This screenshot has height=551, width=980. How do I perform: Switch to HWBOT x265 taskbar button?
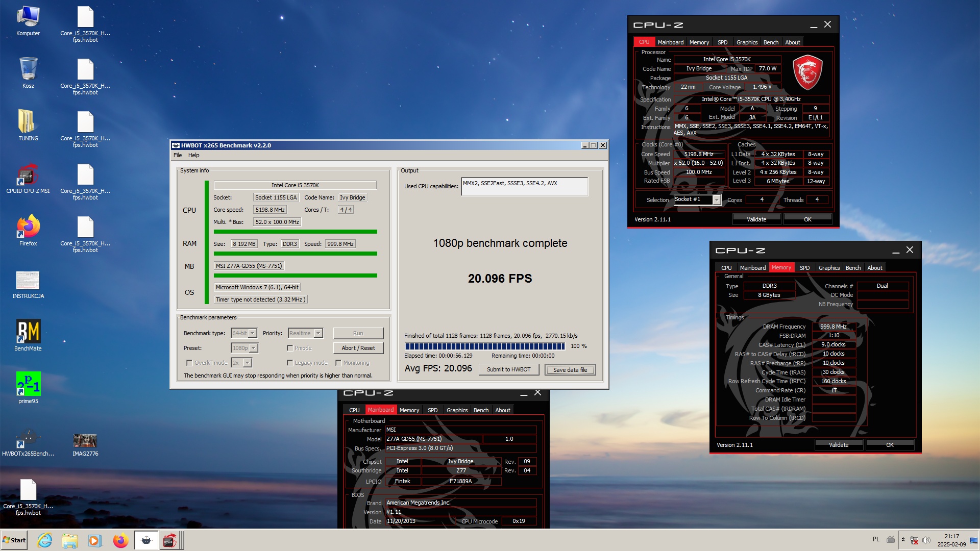point(146,540)
